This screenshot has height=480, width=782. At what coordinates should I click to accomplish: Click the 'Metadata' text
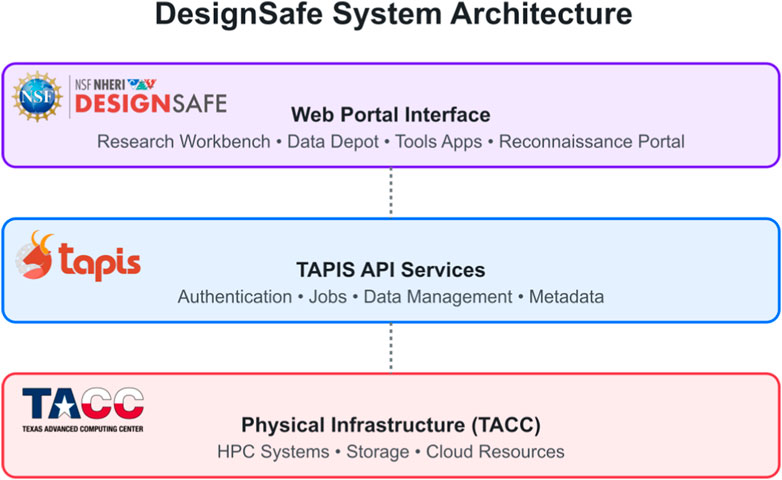(x=567, y=297)
